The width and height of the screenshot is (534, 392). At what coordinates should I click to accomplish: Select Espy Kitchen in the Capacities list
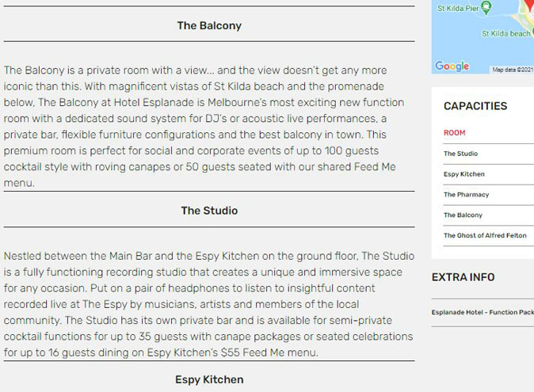(464, 174)
